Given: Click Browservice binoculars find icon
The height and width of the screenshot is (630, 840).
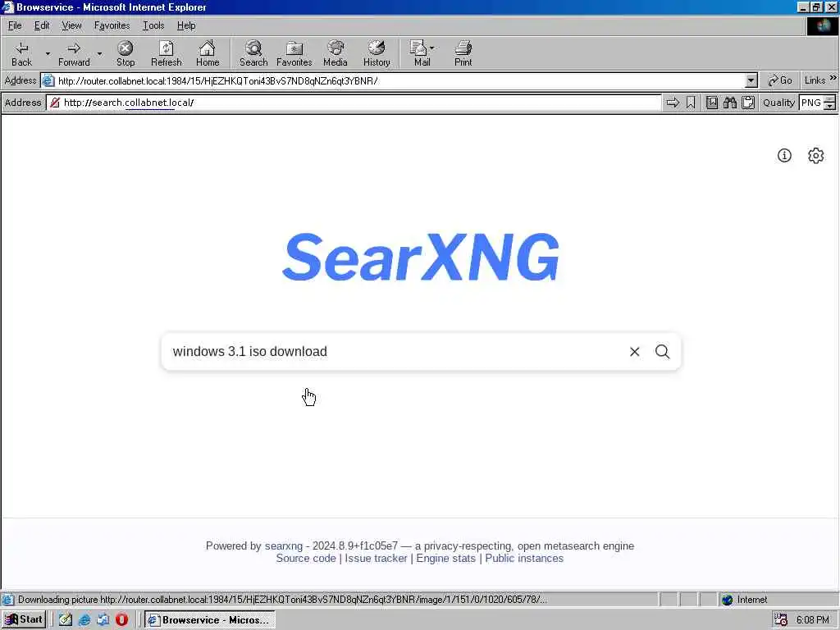Looking at the screenshot, I should 730,103.
